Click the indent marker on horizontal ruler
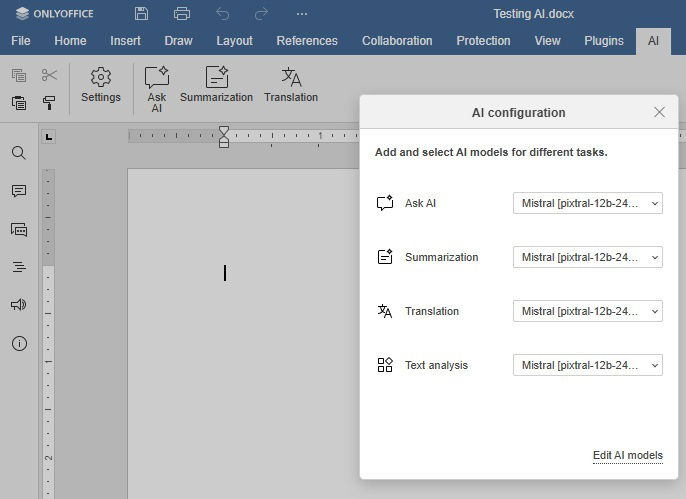The height and width of the screenshot is (499, 686). (x=224, y=137)
